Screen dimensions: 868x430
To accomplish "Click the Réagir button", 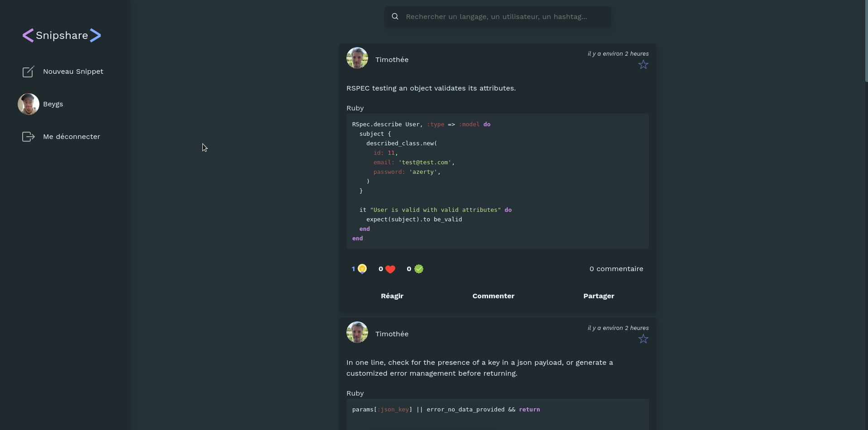I will pos(392,296).
